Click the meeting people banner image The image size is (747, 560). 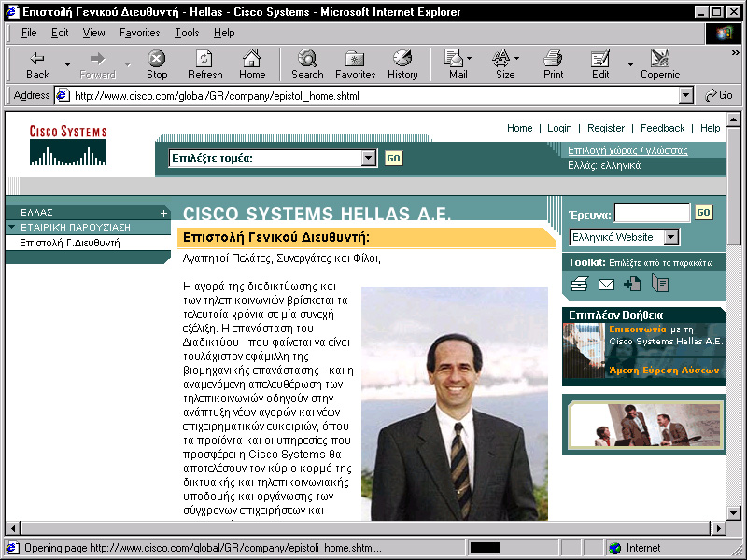point(644,425)
